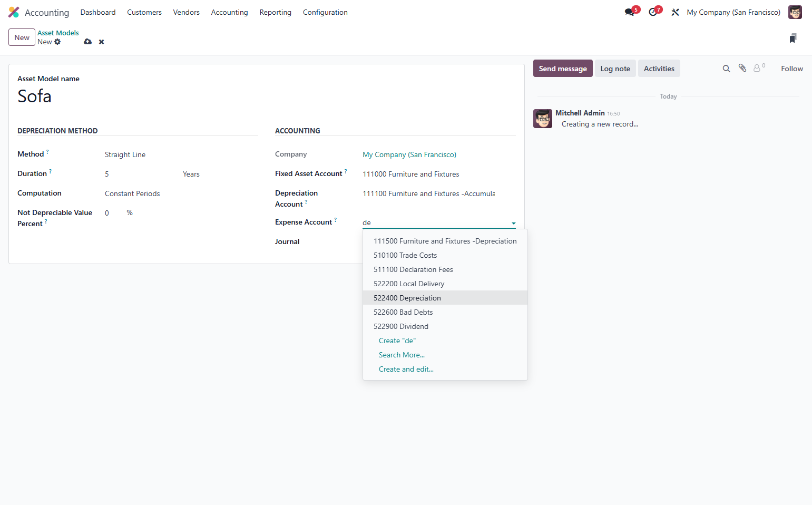Image resolution: width=812 pixels, height=505 pixels.
Task: Open the Accounting menu in navbar
Action: point(229,12)
